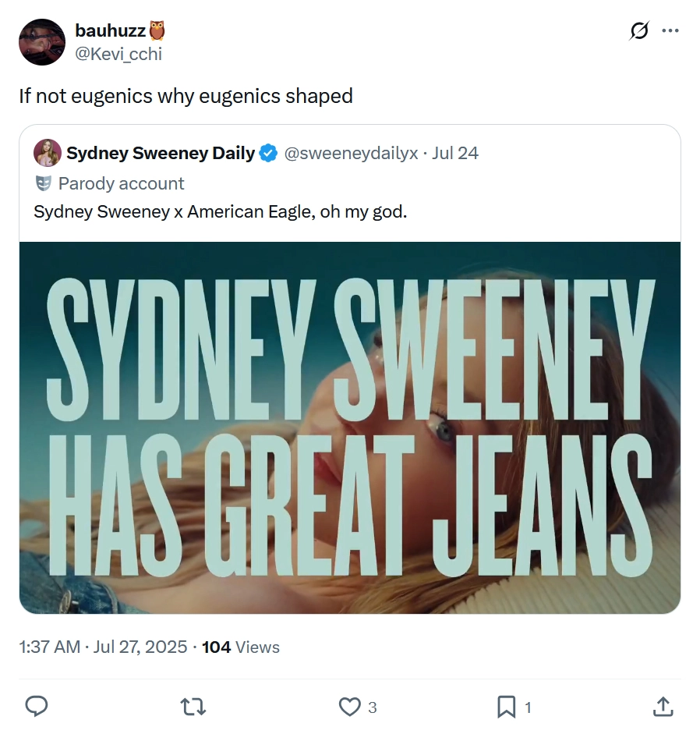Click the bauhuzz display name
This screenshot has width=700, height=734.
pos(111,30)
